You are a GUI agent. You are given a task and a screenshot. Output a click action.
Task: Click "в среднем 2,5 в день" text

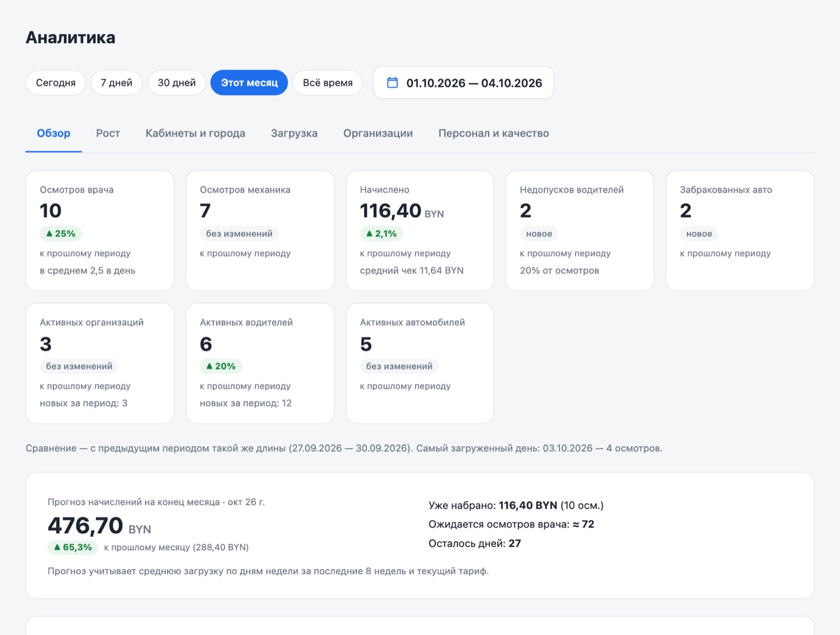click(87, 270)
